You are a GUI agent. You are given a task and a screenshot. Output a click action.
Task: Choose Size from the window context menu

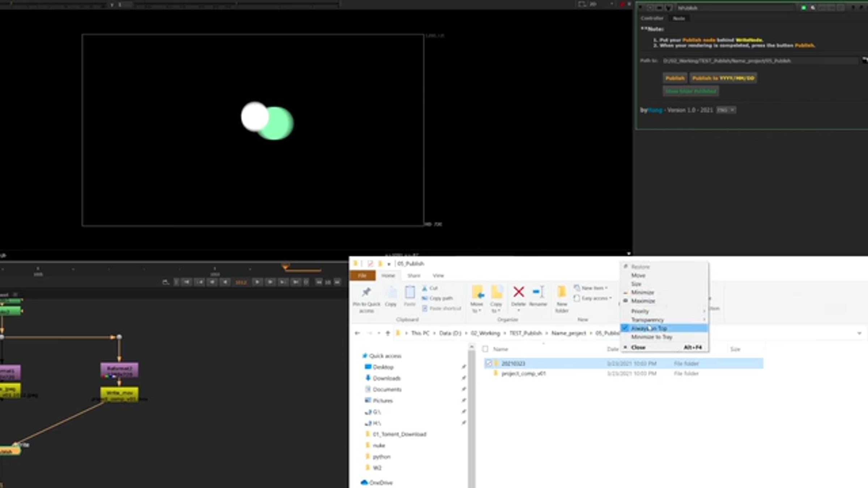pyautogui.click(x=664, y=284)
